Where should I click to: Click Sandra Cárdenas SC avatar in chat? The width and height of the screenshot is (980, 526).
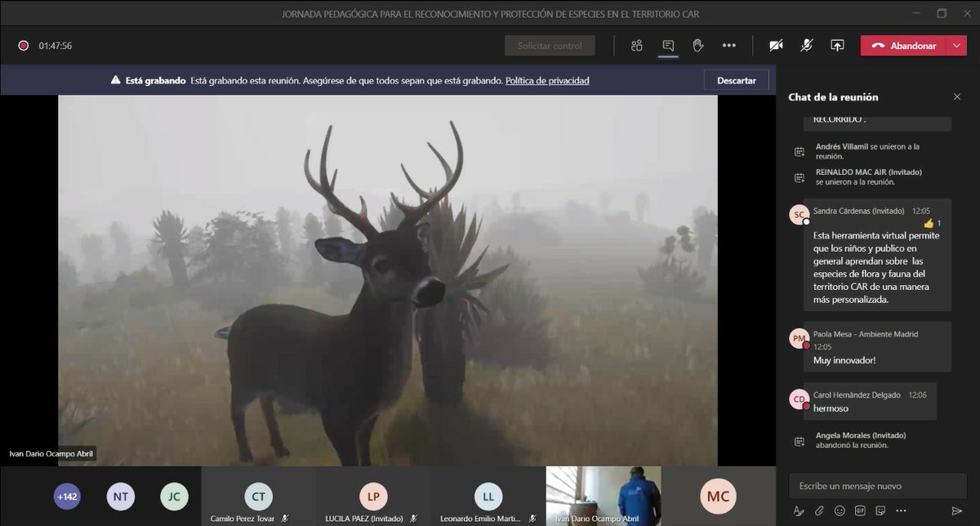798,215
